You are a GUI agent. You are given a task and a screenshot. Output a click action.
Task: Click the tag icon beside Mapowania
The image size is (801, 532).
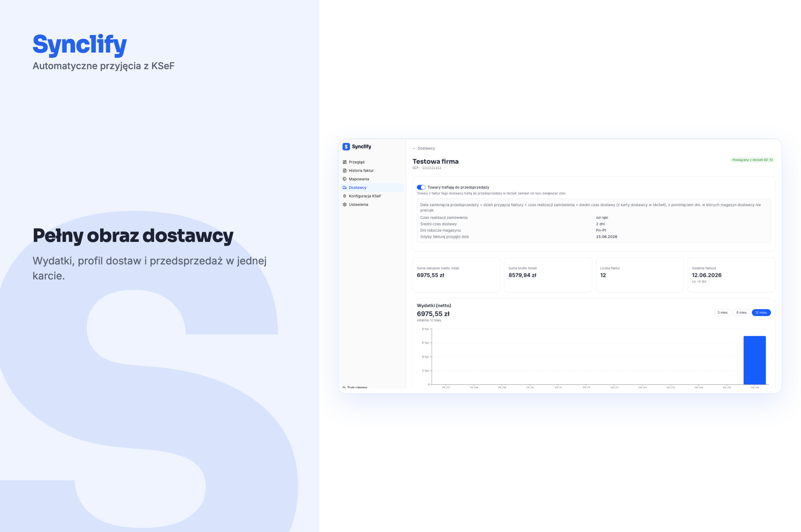[345, 179]
